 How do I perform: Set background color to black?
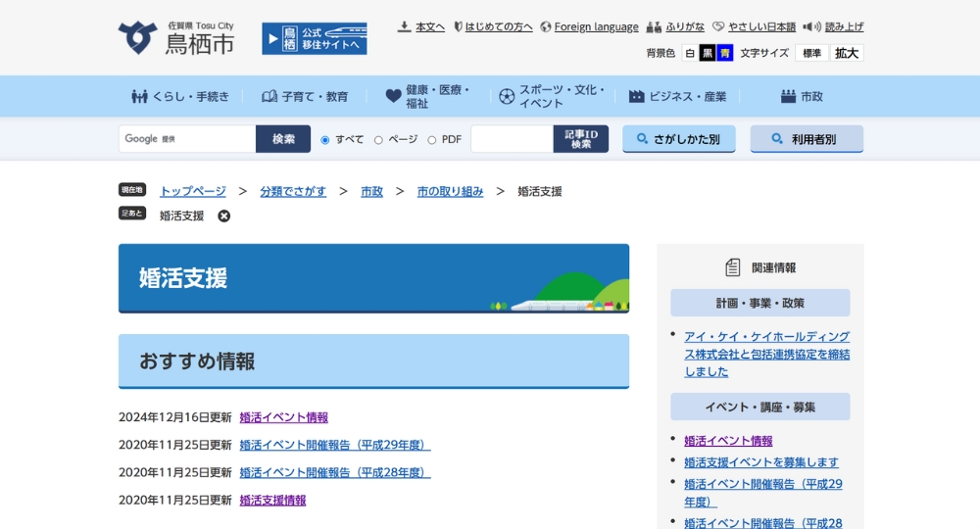(707, 53)
